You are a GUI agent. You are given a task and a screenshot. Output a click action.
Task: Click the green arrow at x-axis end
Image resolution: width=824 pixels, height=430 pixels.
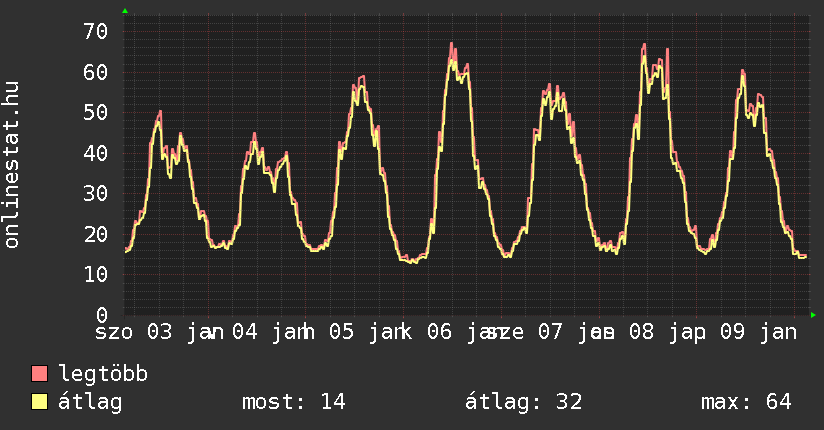tap(813, 315)
